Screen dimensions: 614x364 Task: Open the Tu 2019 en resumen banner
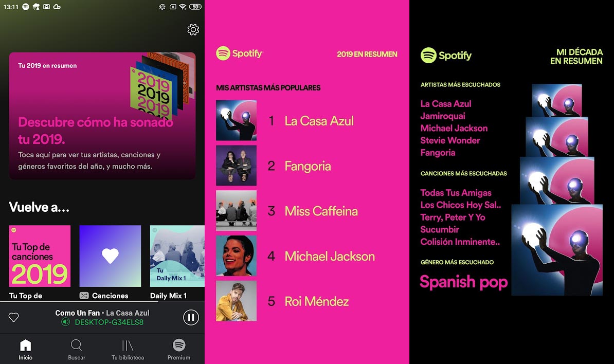pos(102,116)
